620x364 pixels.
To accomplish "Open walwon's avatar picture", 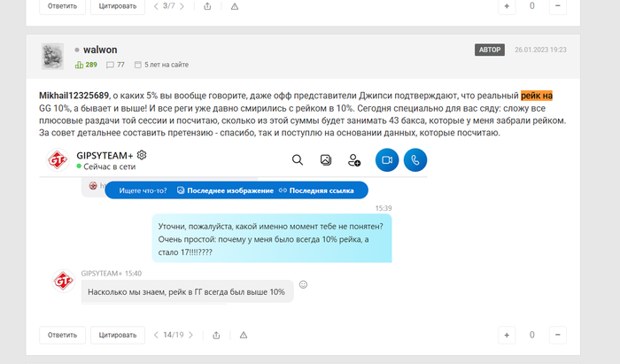I will [x=52, y=57].
